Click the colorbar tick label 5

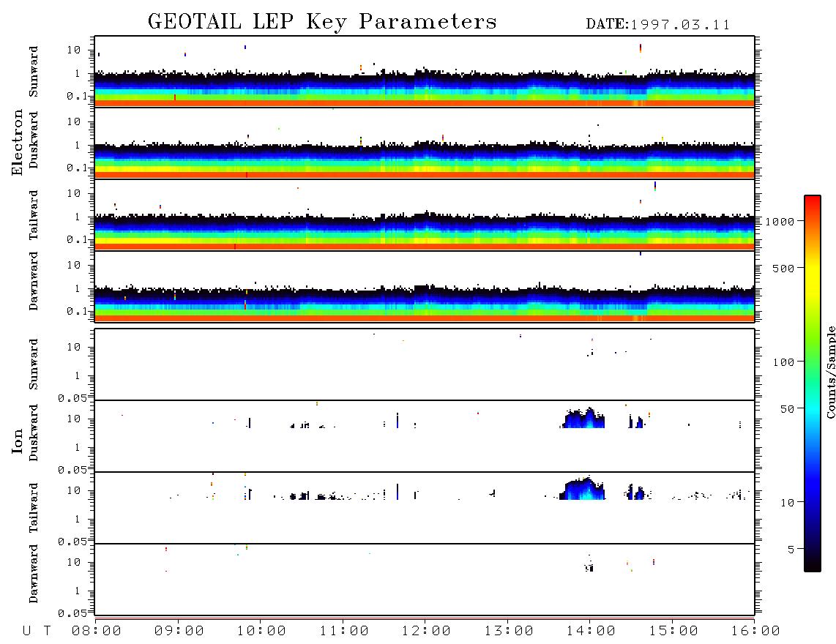pyautogui.click(x=791, y=549)
